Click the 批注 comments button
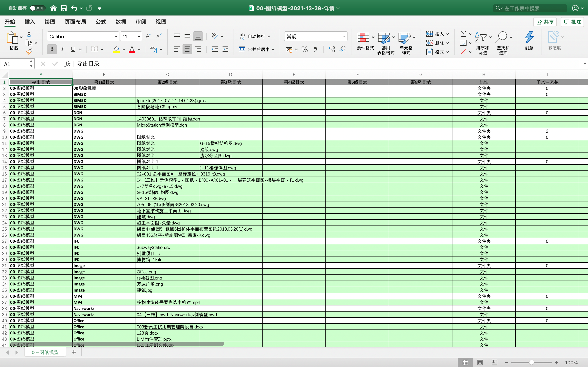Image resolution: width=588 pixels, height=367 pixels. click(x=572, y=22)
